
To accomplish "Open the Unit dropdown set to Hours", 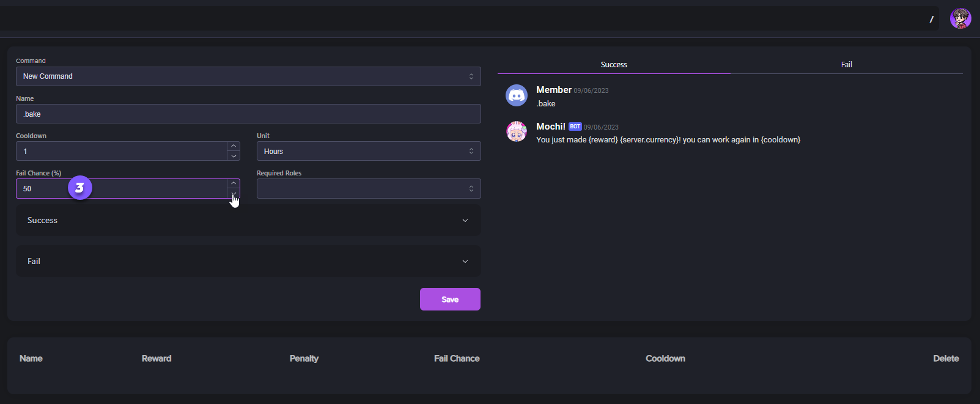I will point(369,151).
